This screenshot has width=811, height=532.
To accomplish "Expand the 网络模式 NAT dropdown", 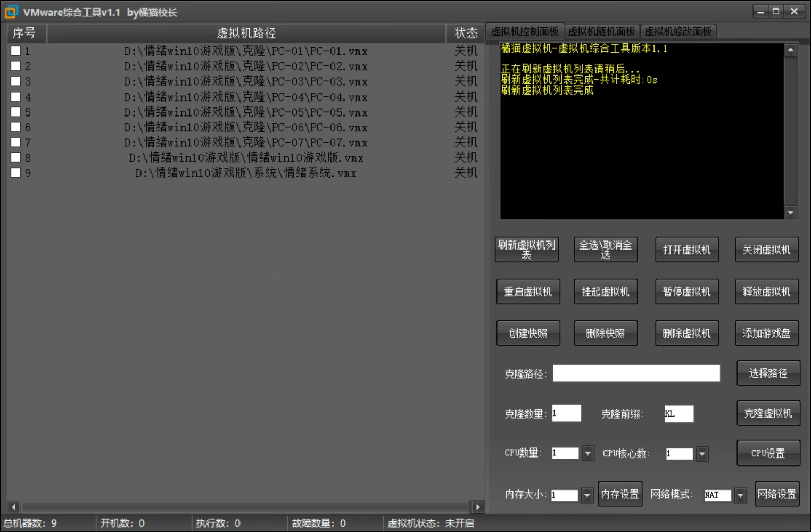I will pyautogui.click(x=740, y=496).
